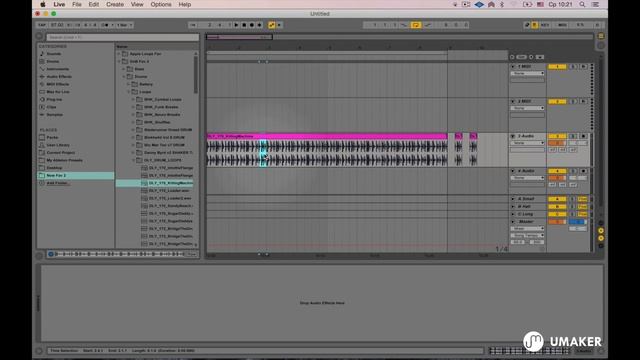The image size is (640, 360).
Task: Click the Show/Hide browser round button
Action: (x=39, y=36)
